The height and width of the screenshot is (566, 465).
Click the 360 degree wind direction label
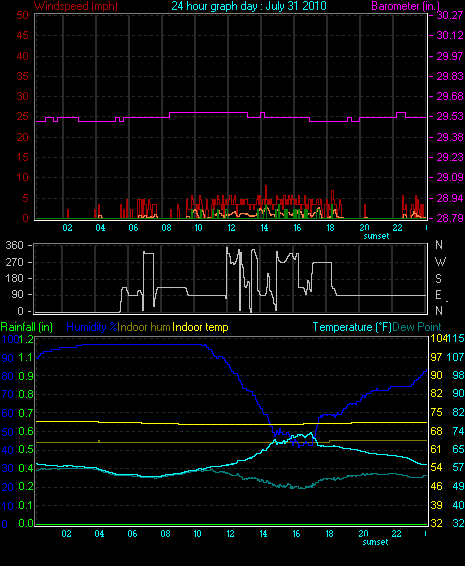tap(14, 245)
